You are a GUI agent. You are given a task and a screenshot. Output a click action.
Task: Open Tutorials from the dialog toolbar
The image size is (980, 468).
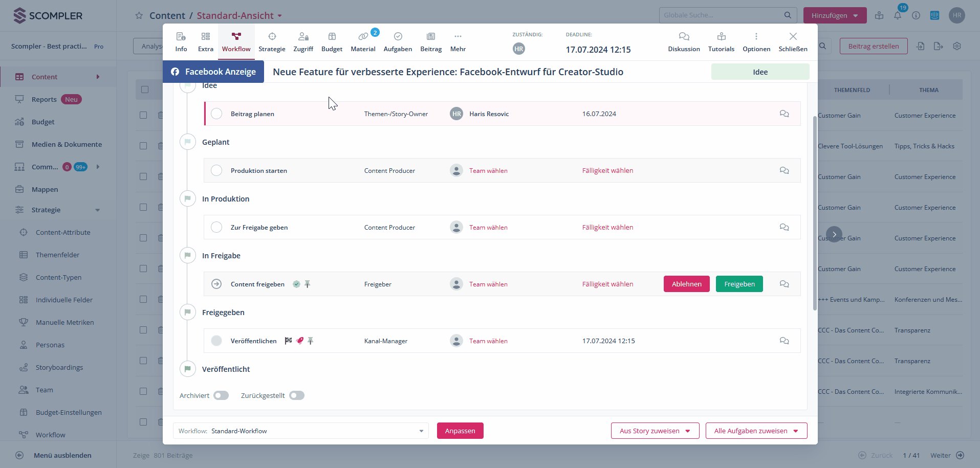721,37
